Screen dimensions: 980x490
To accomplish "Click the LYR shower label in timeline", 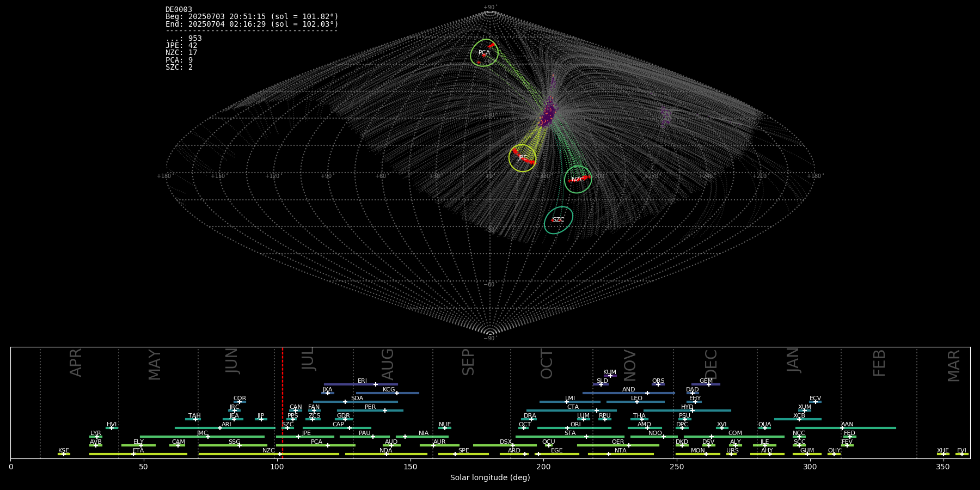I will (96, 433).
